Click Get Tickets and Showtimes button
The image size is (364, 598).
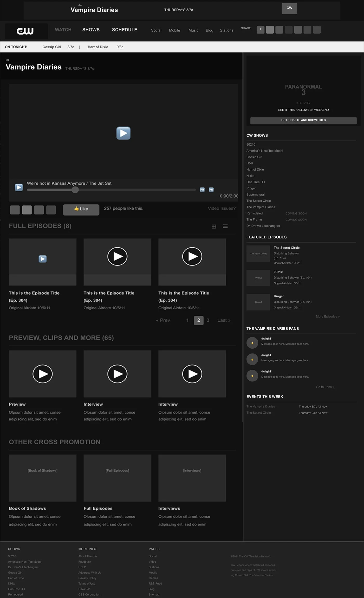[x=303, y=120]
